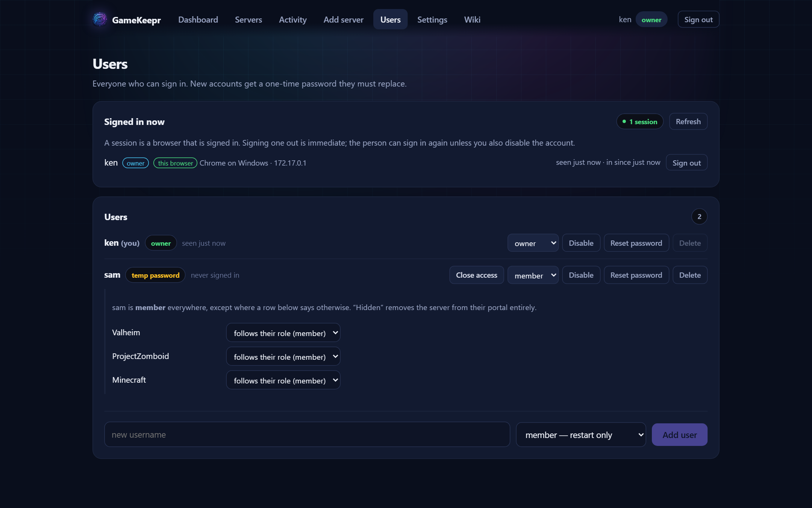812x508 pixels.
Task: Focus the new username input field
Action: [307, 435]
